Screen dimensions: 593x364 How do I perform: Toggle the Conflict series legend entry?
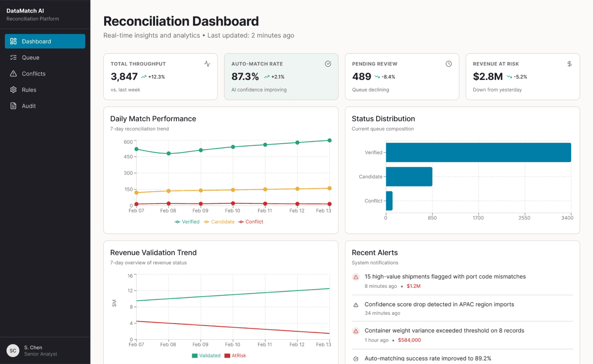pyautogui.click(x=251, y=222)
